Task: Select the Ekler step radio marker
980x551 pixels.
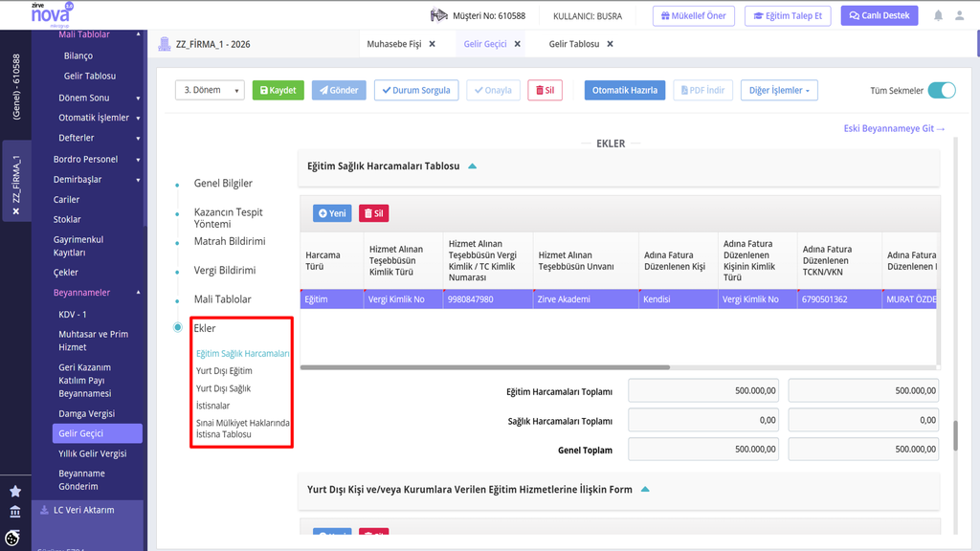Action: point(177,327)
